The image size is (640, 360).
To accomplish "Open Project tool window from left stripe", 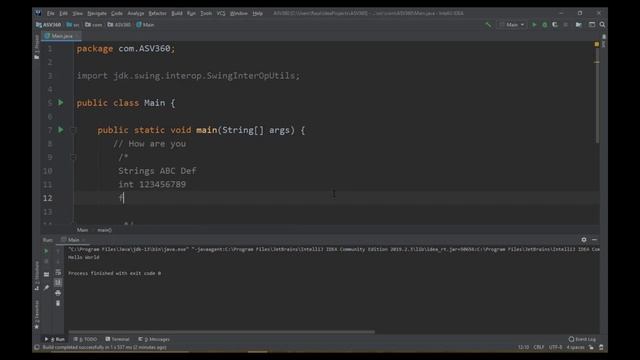I will (x=37, y=47).
